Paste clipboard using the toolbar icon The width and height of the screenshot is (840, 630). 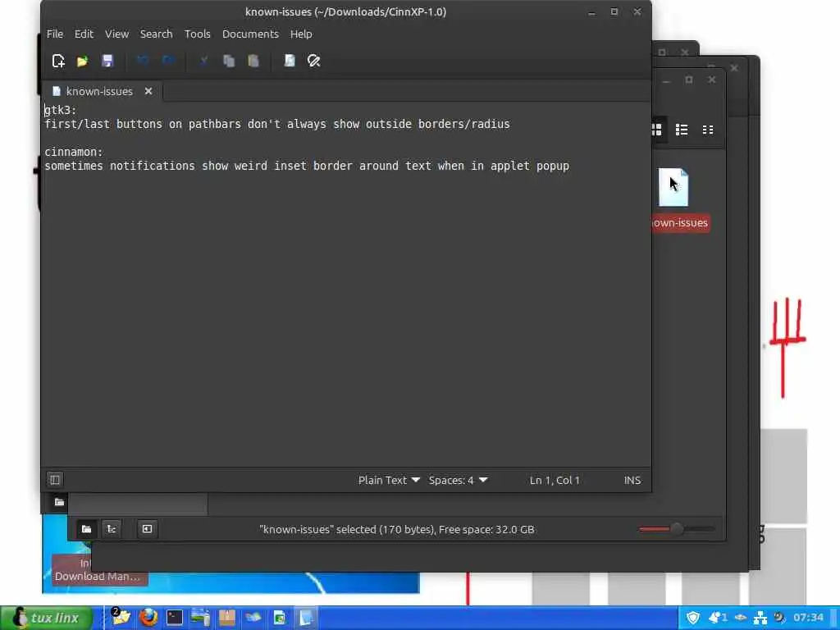click(253, 61)
